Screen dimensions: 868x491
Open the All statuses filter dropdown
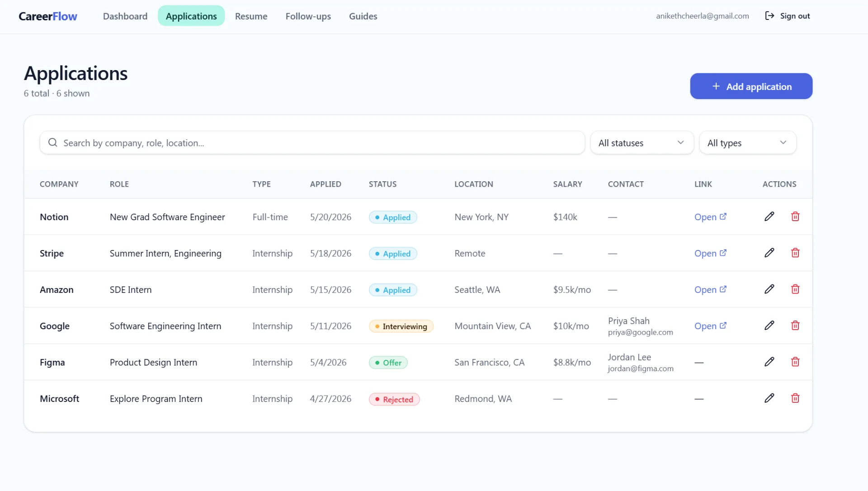point(642,143)
